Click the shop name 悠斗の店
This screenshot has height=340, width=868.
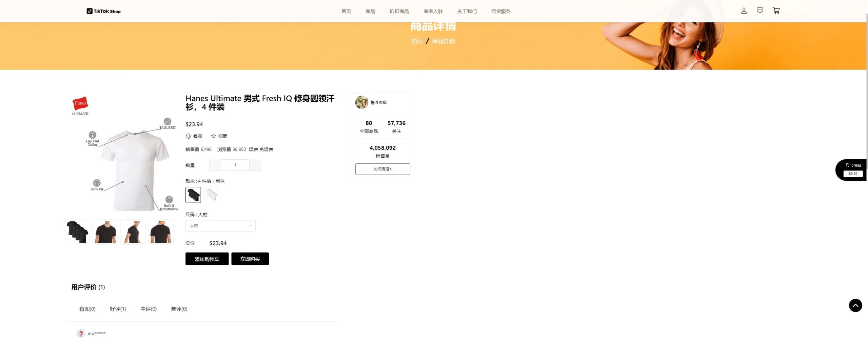coord(378,102)
